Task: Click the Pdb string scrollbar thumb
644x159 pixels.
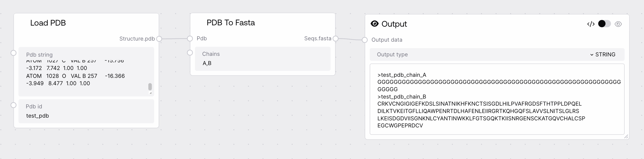Action: coord(150,87)
